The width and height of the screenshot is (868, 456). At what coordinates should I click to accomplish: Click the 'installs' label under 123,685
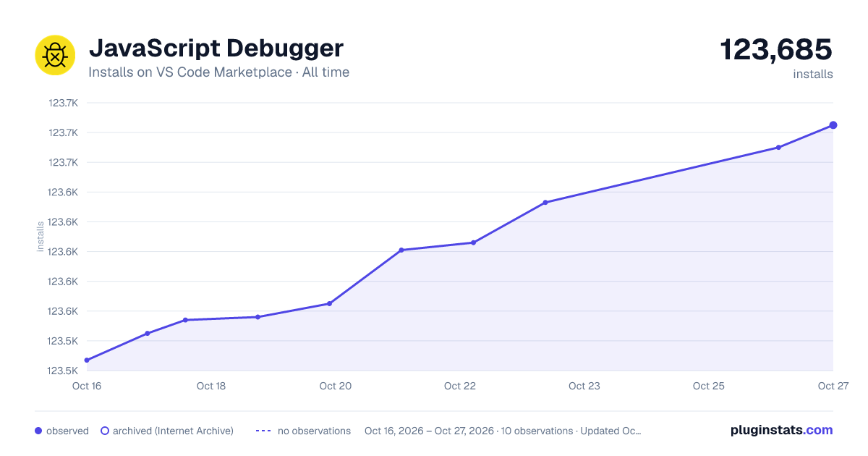click(x=813, y=74)
